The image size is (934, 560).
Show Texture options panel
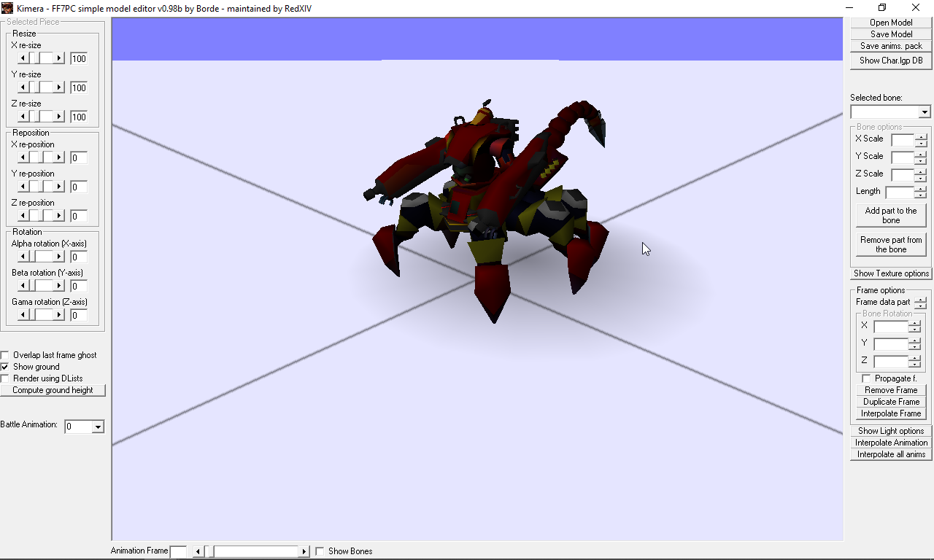[891, 273]
